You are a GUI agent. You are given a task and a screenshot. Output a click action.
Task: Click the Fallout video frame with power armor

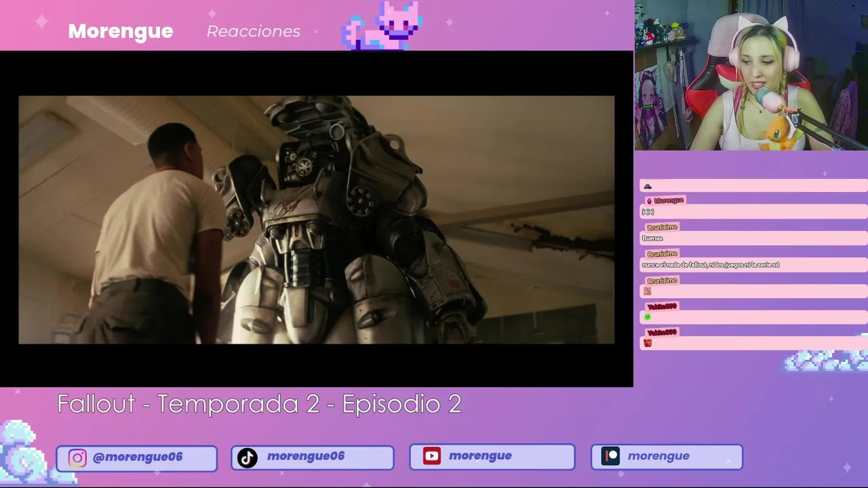317,220
